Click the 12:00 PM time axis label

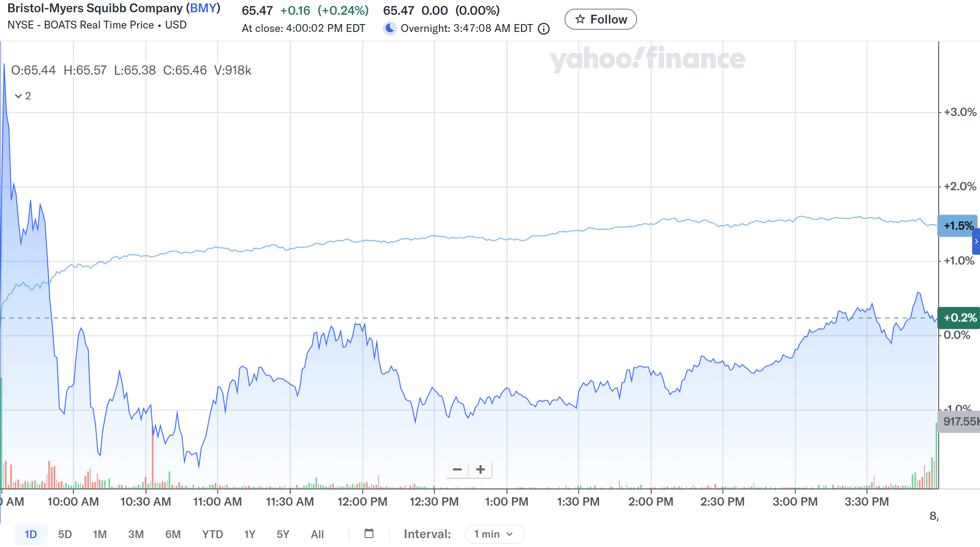363,502
